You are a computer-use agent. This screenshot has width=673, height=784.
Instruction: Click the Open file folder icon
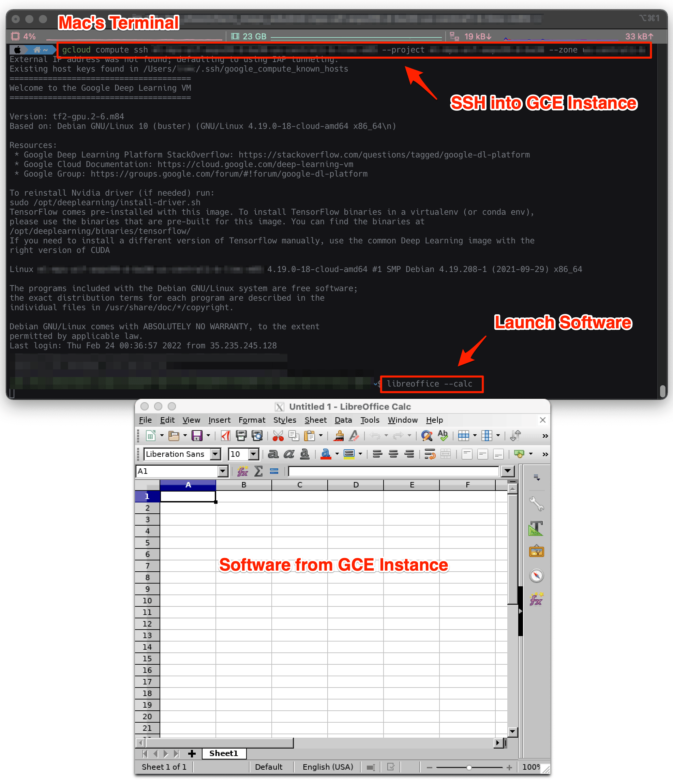pos(173,436)
